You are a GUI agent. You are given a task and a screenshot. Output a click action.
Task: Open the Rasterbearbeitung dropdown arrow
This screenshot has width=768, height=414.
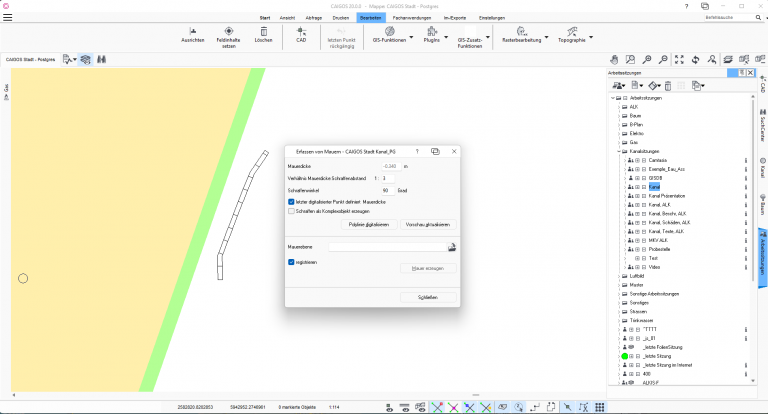click(x=546, y=37)
